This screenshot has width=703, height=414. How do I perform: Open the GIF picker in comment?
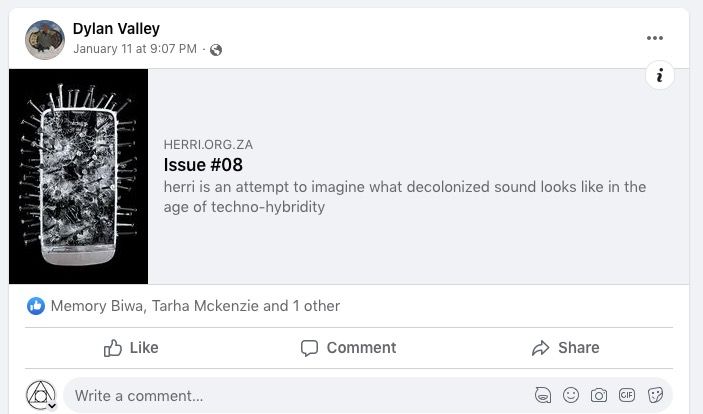(x=627, y=395)
